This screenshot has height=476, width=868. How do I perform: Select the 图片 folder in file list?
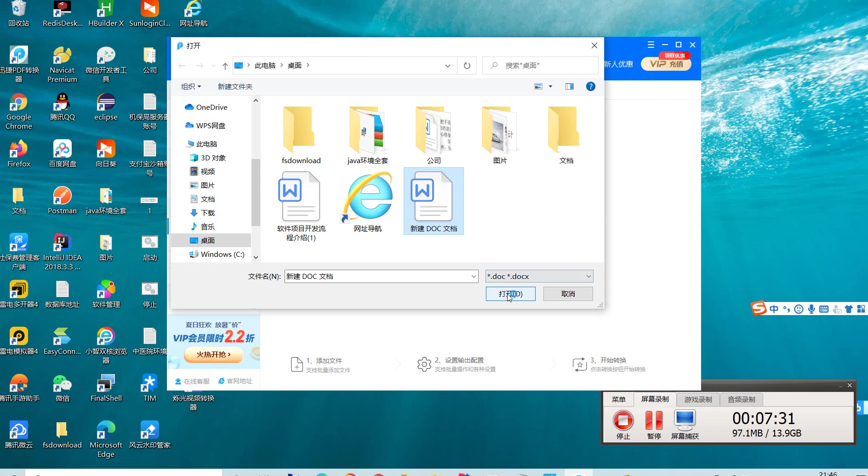point(500,135)
